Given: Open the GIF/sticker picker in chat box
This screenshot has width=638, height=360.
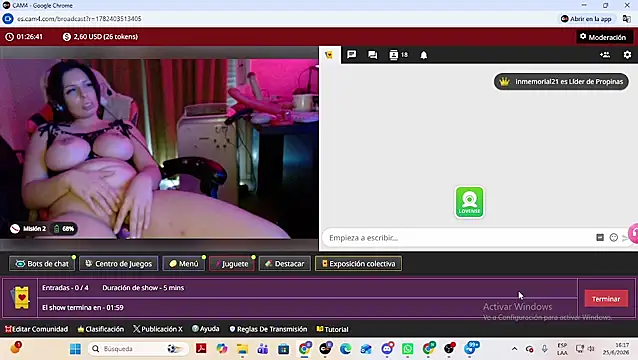Looking at the screenshot, I should click(x=600, y=238).
